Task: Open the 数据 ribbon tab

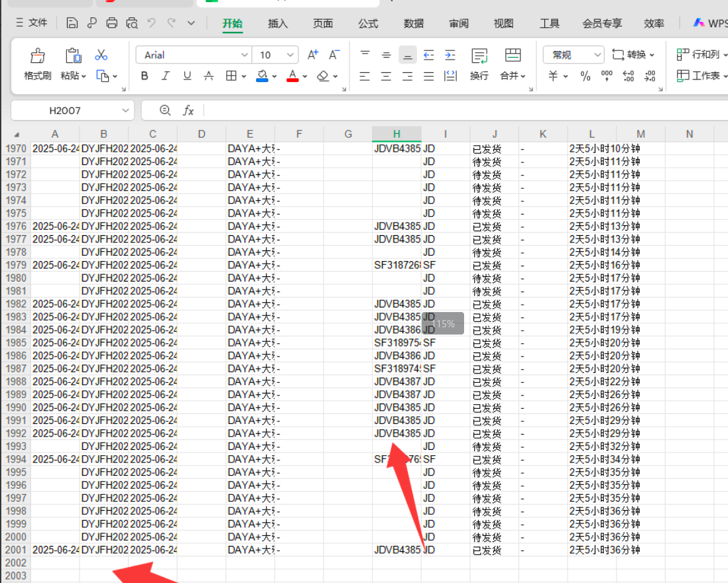Action: (x=413, y=24)
